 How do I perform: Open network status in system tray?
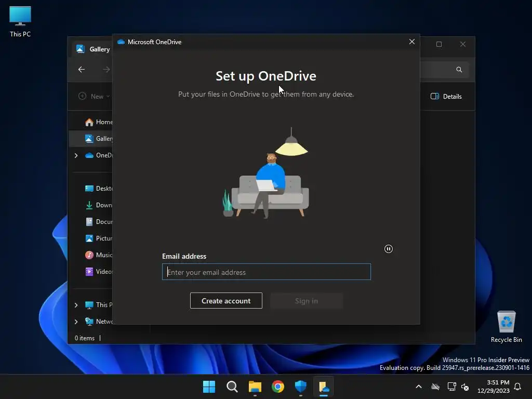[x=451, y=387]
